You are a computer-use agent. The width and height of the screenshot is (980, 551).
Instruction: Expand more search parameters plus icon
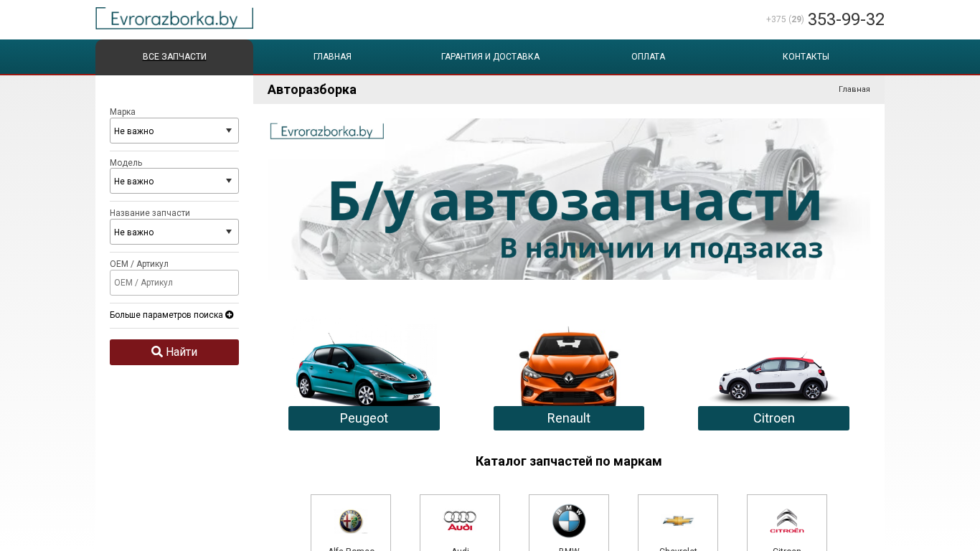pyautogui.click(x=230, y=315)
